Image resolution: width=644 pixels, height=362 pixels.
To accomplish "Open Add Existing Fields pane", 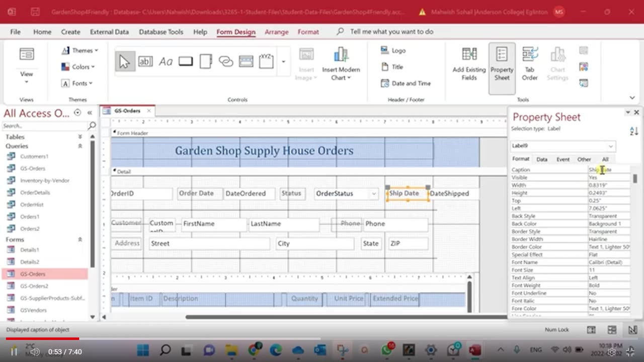I will click(469, 64).
